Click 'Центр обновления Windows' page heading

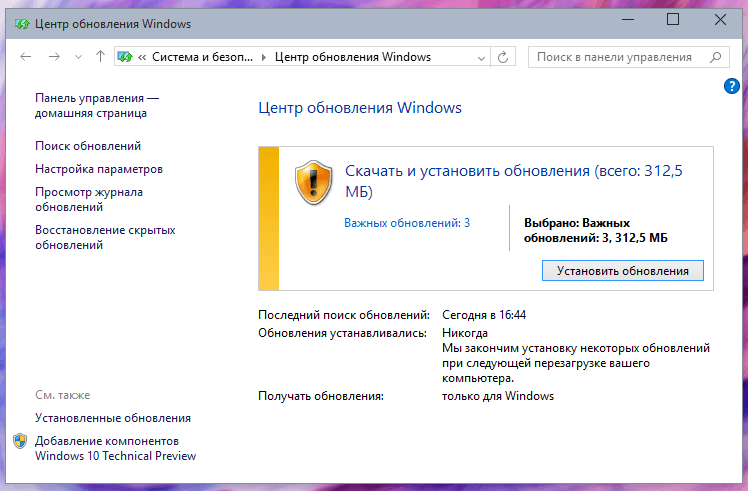click(x=360, y=108)
